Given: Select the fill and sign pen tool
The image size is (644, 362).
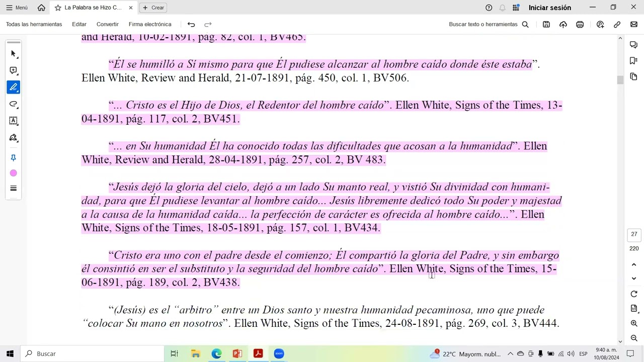Looking at the screenshot, I should [14, 138].
